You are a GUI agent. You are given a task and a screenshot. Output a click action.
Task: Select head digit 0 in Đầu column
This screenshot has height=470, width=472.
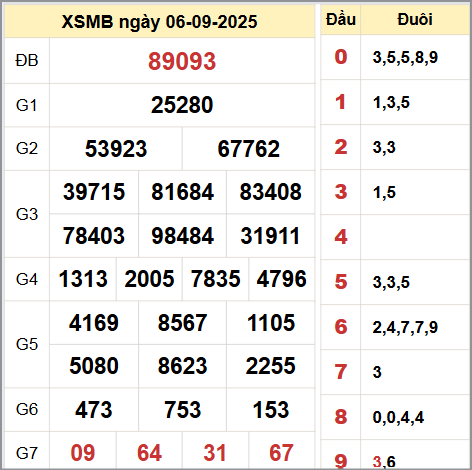pos(341,57)
